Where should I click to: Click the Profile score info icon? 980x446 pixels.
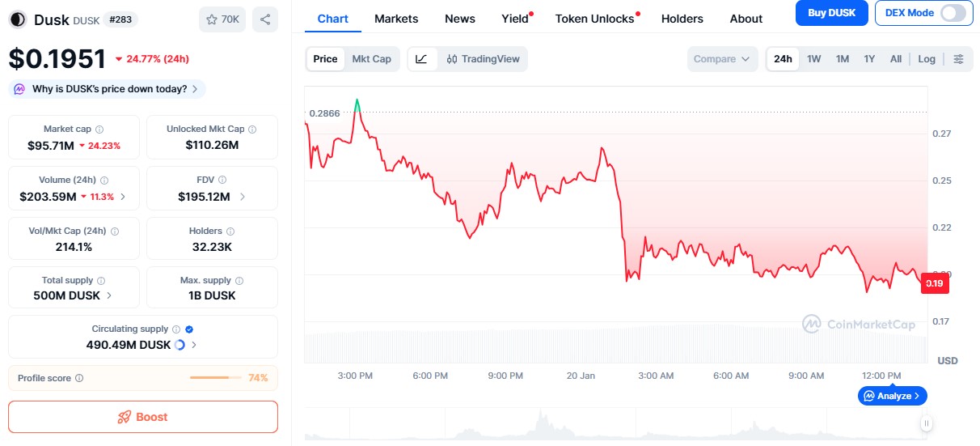(79, 378)
